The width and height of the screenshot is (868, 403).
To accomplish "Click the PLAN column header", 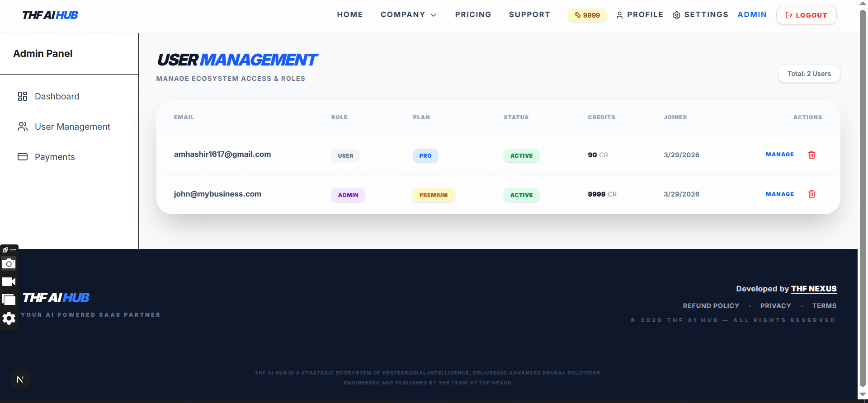I will [x=421, y=117].
